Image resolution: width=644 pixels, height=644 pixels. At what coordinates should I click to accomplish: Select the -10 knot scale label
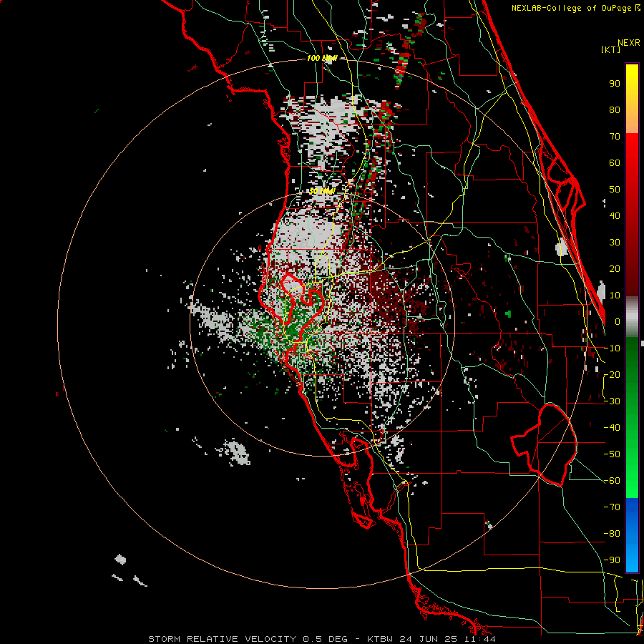pyautogui.click(x=612, y=348)
